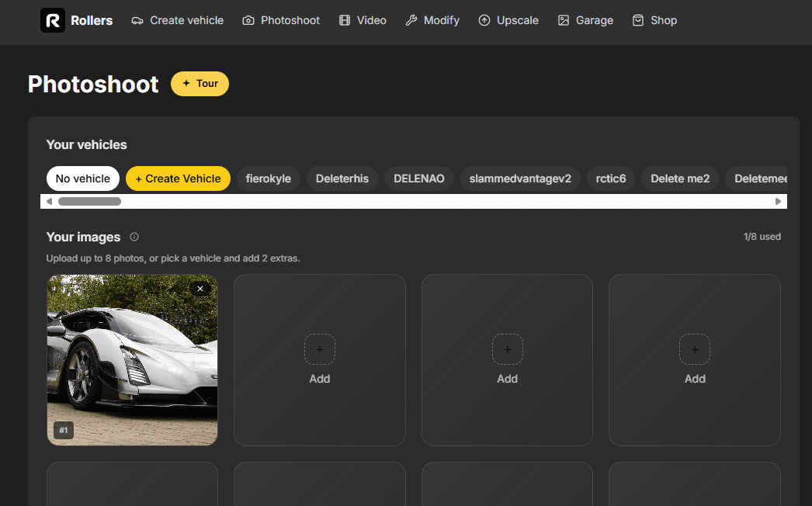Viewport: 812px width, 506px height.
Task: Go to the Photoshoot nav item
Action: click(x=281, y=20)
